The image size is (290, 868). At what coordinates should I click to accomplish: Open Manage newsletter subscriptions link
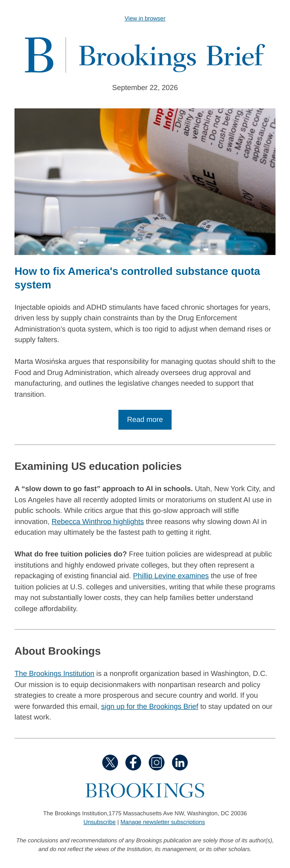click(162, 822)
